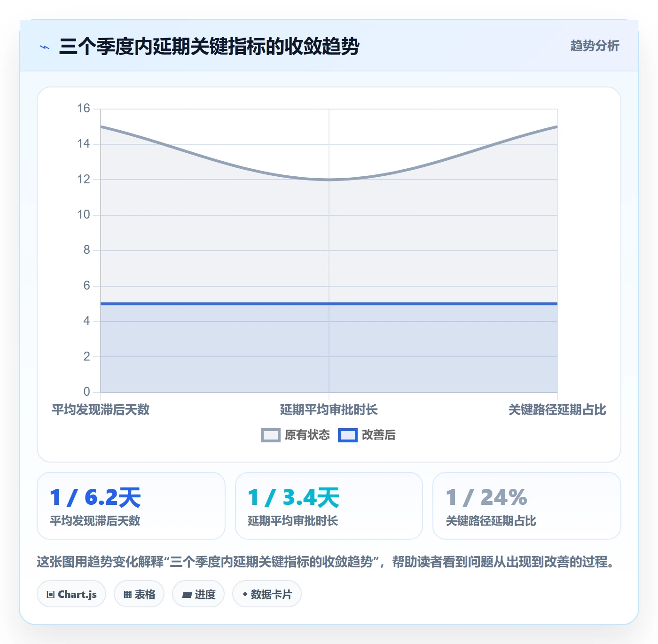Click the diamond icon on 数据卡片 tag
This screenshot has height=644, width=658.
click(x=245, y=594)
